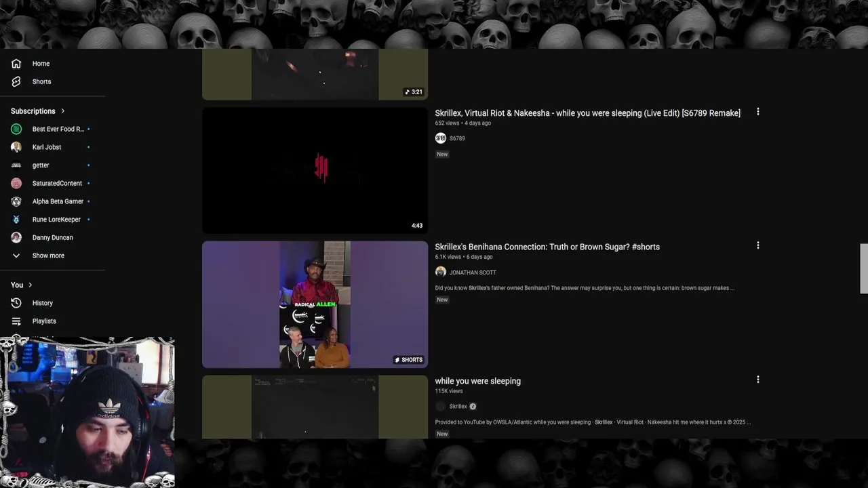Image resolution: width=868 pixels, height=488 pixels.
Task: Open the Shorts icon in sidebar
Action: pos(16,81)
